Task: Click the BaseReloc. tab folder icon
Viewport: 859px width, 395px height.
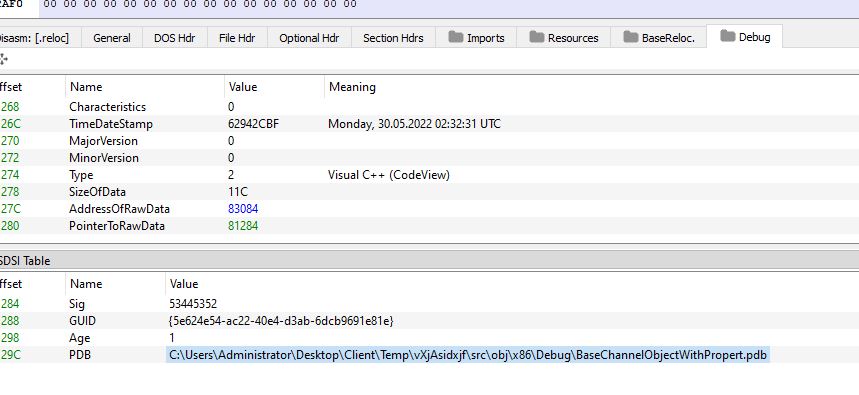Action: [631, 37]
